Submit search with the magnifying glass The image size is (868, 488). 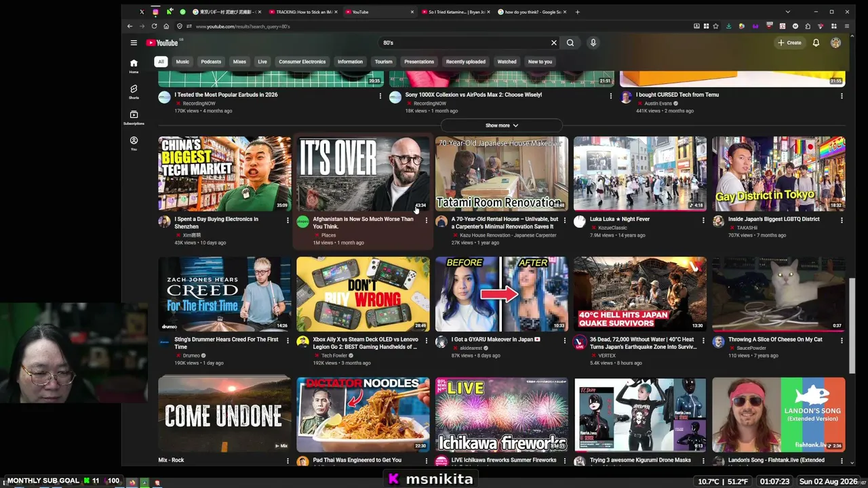570,43
